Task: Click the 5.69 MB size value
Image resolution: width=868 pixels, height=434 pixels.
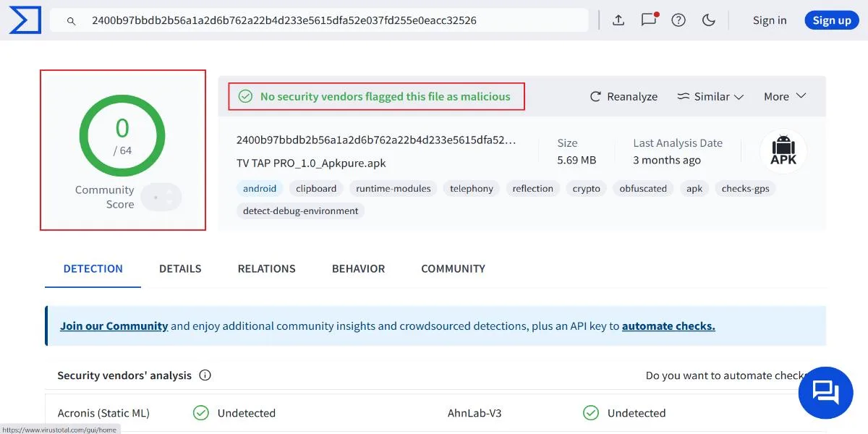Action: (x=576, y=161)
